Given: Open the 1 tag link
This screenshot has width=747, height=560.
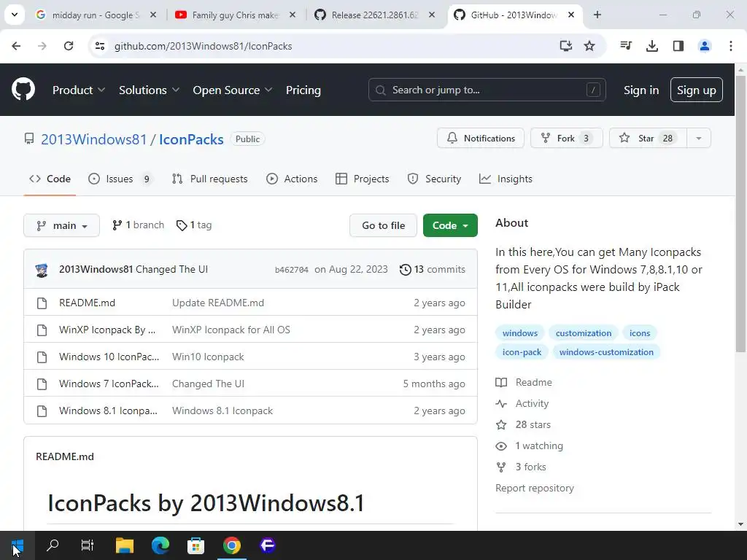Looking at the screenshot, I should tap(194, 225).
